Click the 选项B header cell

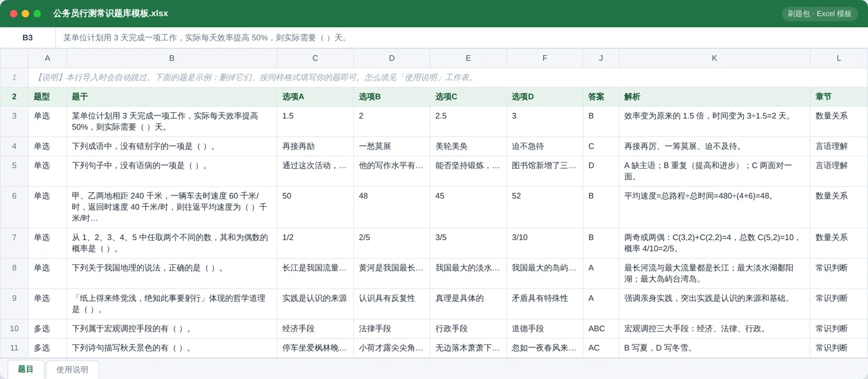(x=392, y=97)
